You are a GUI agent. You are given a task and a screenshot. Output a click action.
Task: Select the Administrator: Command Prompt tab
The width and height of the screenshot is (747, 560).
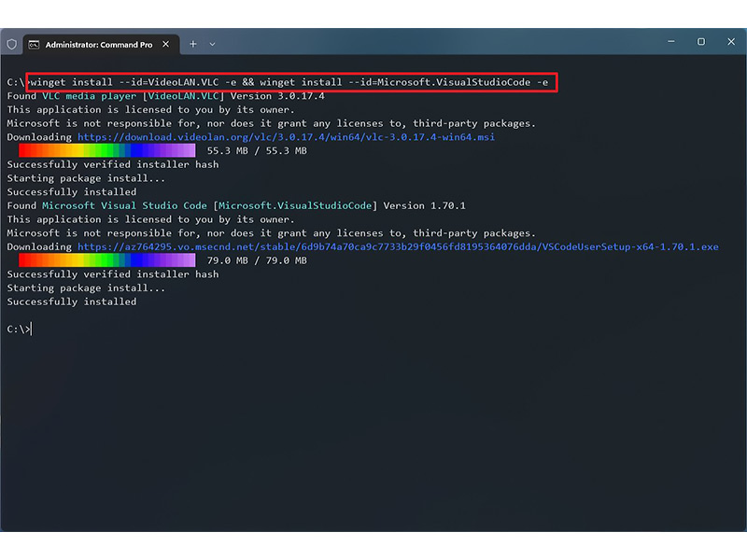[x=99, y=44]
